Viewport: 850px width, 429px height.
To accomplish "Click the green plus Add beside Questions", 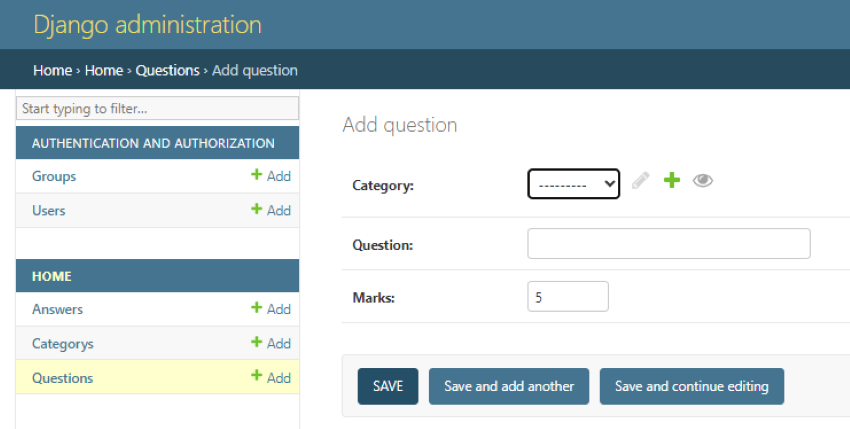I will point(271,377).
